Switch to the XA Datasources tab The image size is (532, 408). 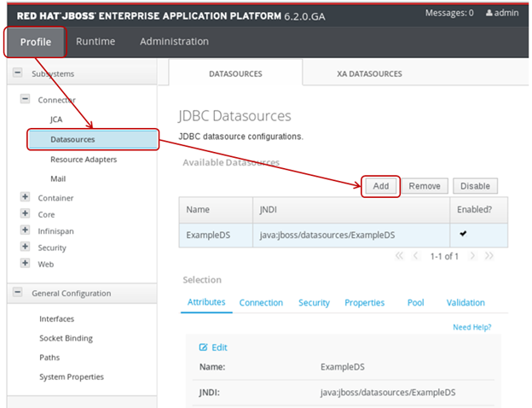point(369,74)
